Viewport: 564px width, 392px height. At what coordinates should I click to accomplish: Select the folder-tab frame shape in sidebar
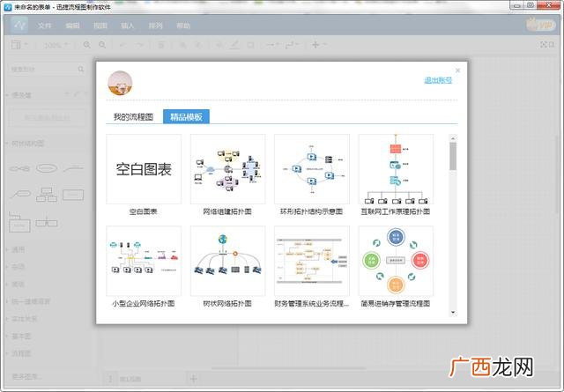pyautogui.click(x=19, y=222)
